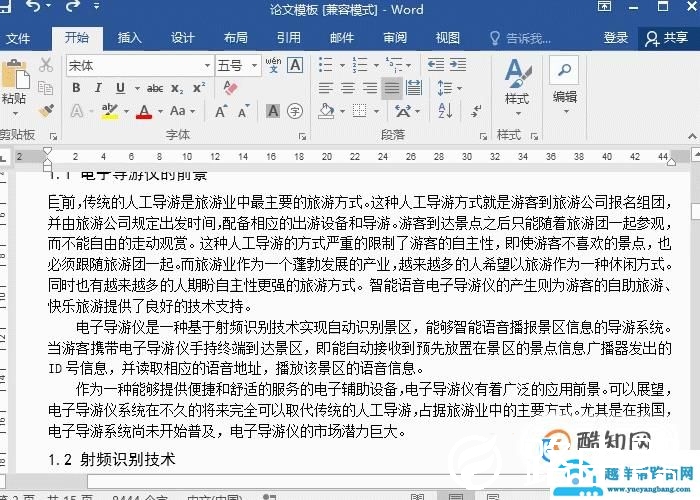Viewport: 700px width, 500px height.
Task: Switch to the 引用 ribbon tab
Action: click(289, 38)
